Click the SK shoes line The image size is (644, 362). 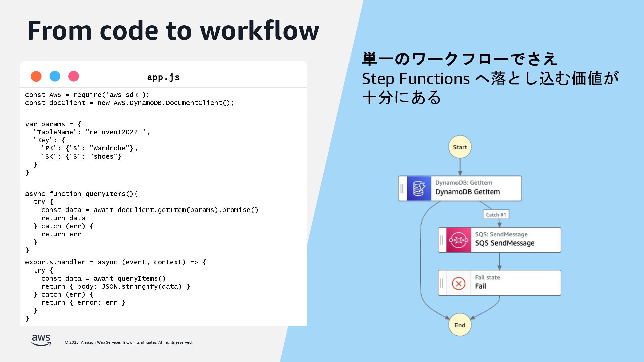tap(81, 157)
